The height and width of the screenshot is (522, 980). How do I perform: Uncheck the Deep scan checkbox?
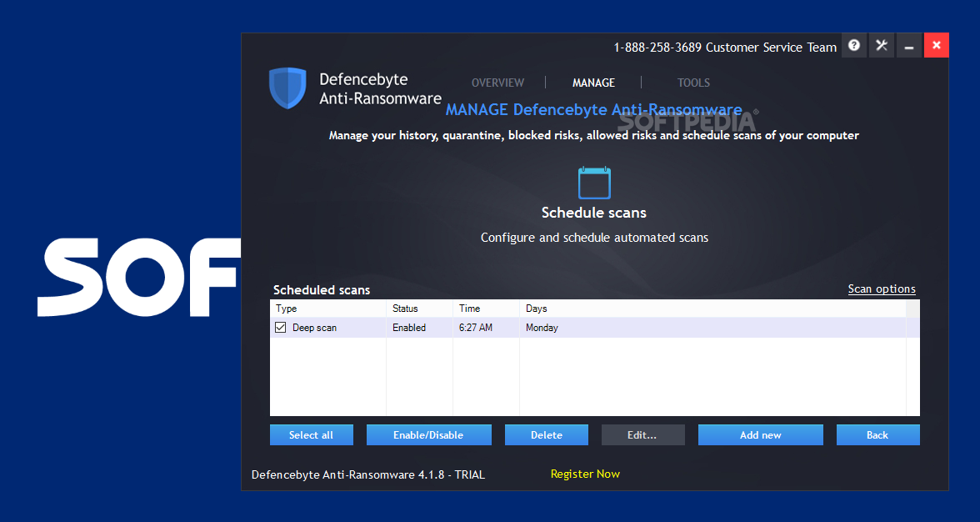coord(281,328)
